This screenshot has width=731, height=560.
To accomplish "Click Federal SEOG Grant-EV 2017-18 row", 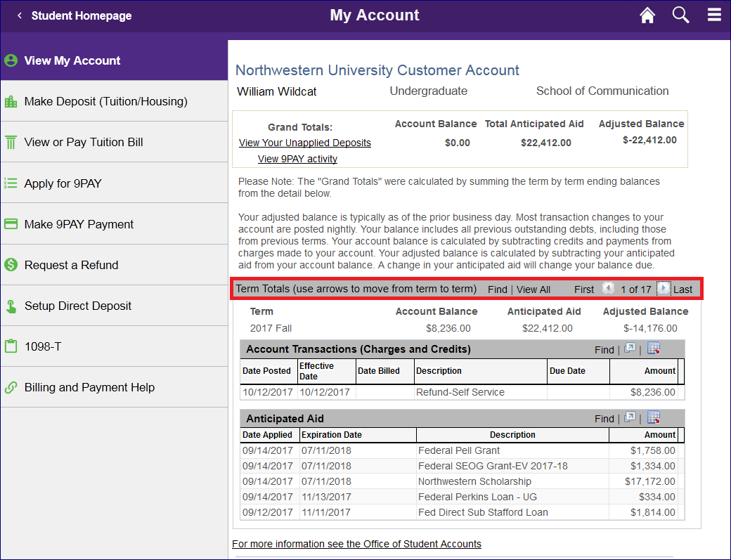I will pos(462,466).
